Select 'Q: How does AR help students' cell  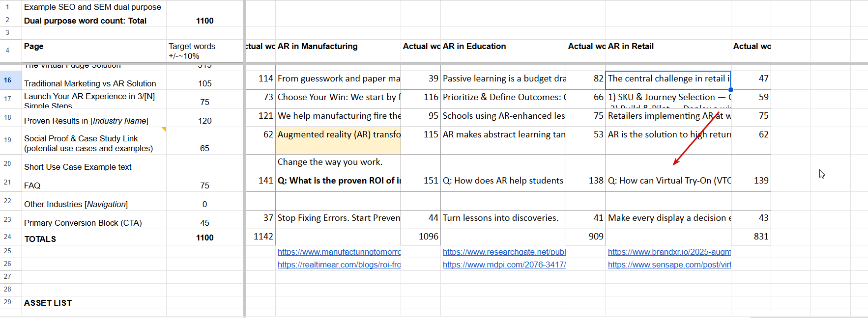[503, 183]
